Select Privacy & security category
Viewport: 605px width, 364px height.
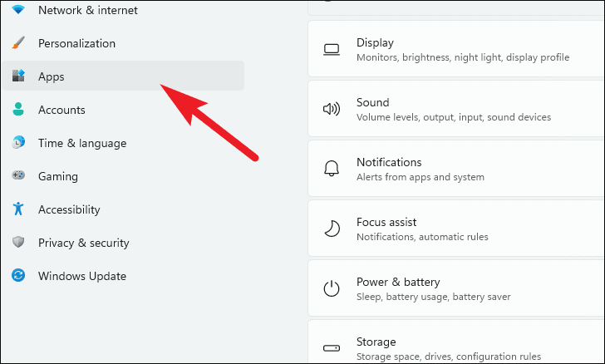pos(123,243)
